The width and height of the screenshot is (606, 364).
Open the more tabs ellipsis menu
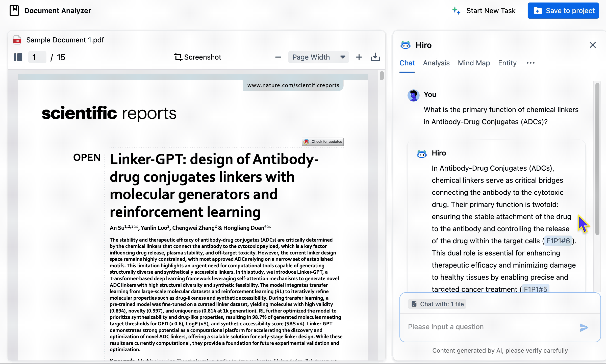(x=531, y=63)
